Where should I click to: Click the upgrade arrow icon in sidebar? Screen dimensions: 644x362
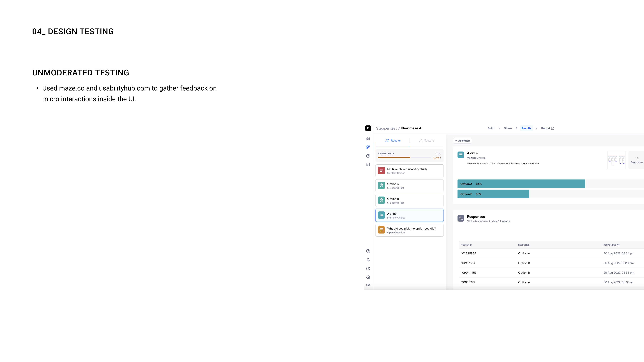368,251
